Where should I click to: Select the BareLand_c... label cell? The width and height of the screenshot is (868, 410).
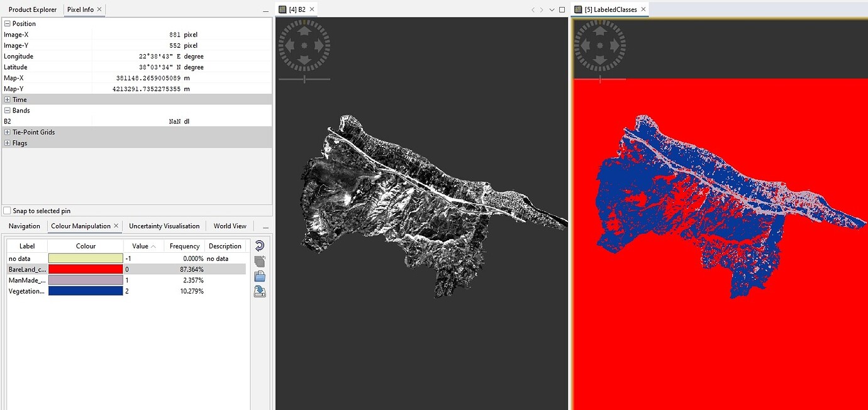coord(27,269)
